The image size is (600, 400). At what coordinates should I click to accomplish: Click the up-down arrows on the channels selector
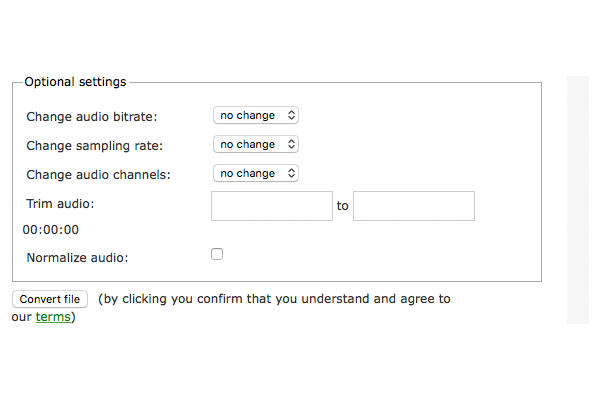[x=291, y=174]
